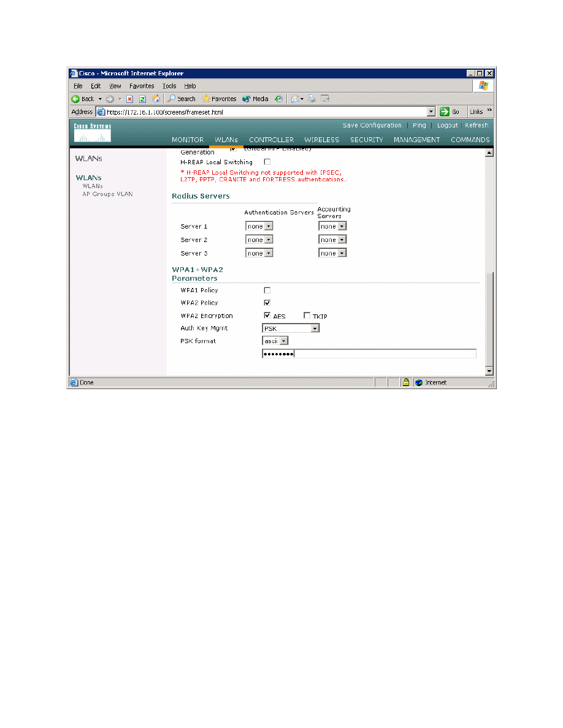563x728 pixels.
Task: Uncheck the WPA2 Policy checkbox
Action: [267, 303]
